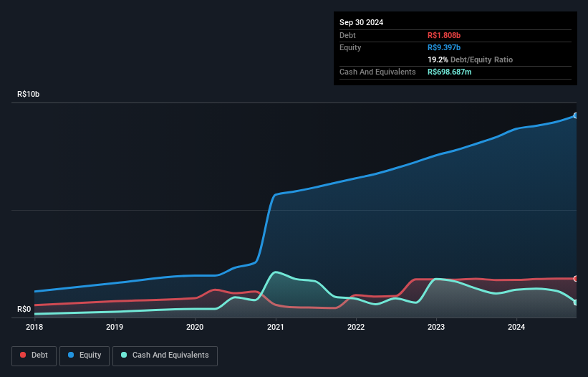Click Cash And Equivalents label in tooltip
Viewport: 588px width, 377px height.
(x=377, y=72)
